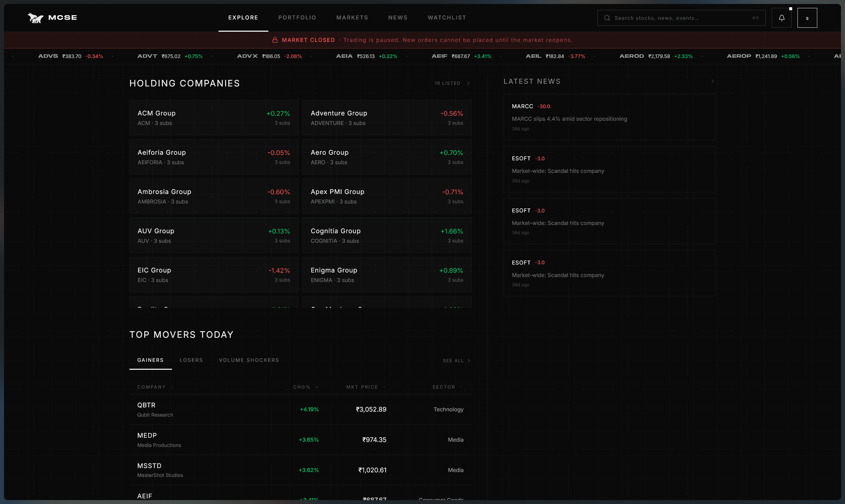Open the first ESOFT scandal news item

[x=609, y=169]
